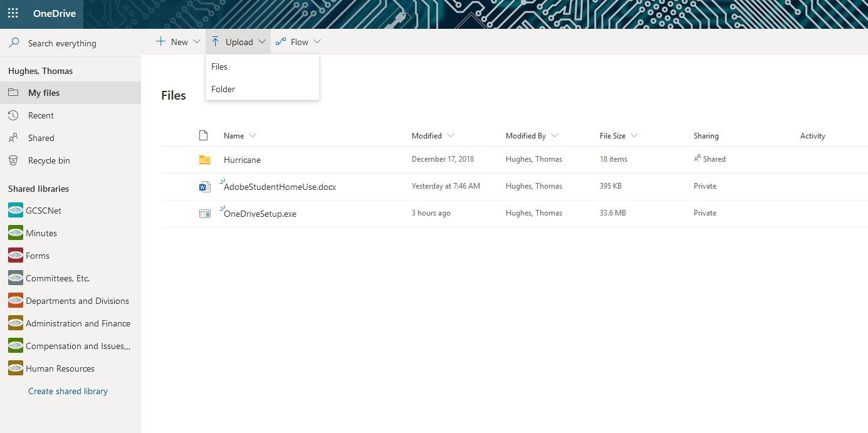Screen dimensions: 868x433
Task: Click the Recent clock icon
Action: tap(13, 115)
